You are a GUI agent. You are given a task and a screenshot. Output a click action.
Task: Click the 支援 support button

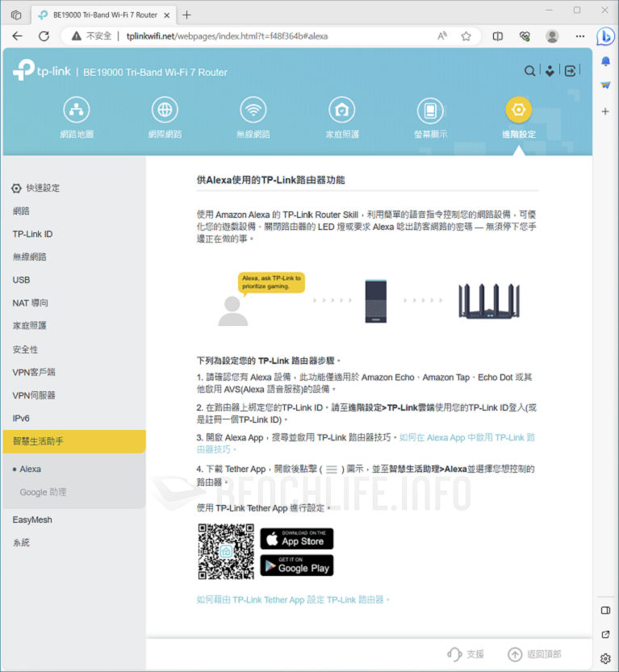[466, 654]
